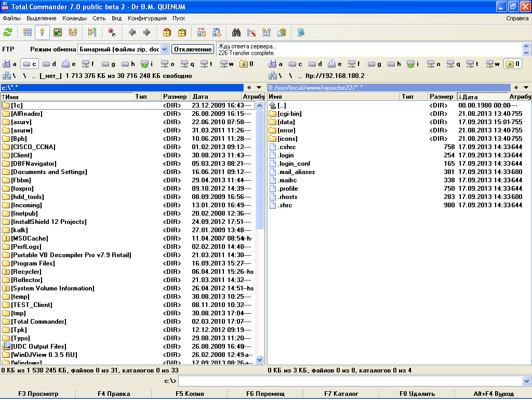Open left panel directory history arrow
This screenshot has height=399, width=532.
click(259, 87)
